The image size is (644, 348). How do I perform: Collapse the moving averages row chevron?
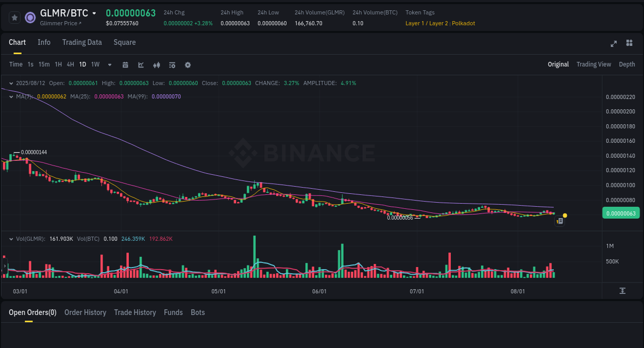pyautogui.click(x=11, y=96)
